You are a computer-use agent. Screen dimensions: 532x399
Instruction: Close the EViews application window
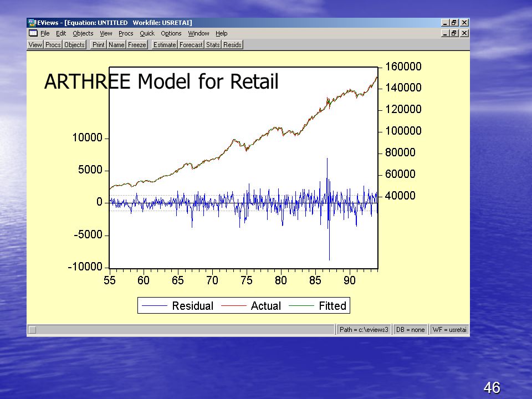(464, 23)
